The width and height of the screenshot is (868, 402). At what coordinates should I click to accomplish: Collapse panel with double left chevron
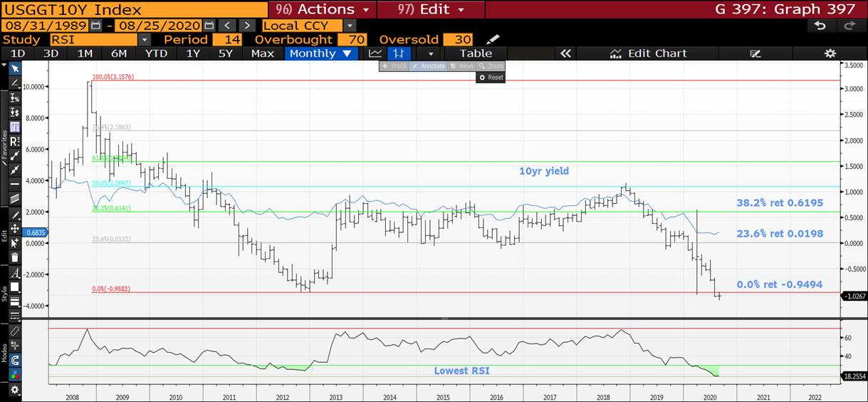pos(566,53)
